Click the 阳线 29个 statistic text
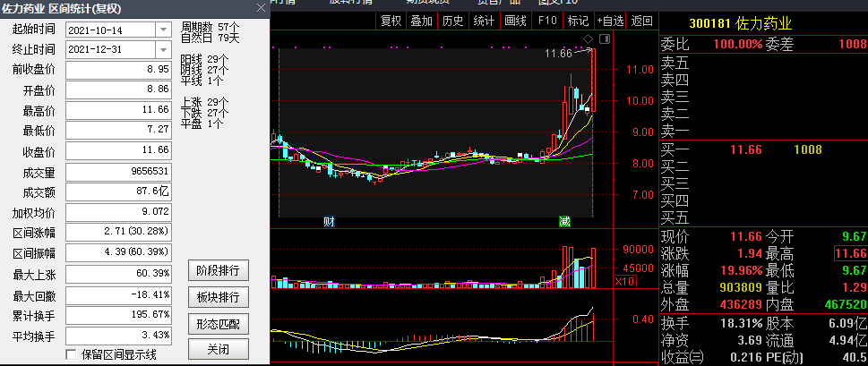868x366 pixels. coord(205,59)
